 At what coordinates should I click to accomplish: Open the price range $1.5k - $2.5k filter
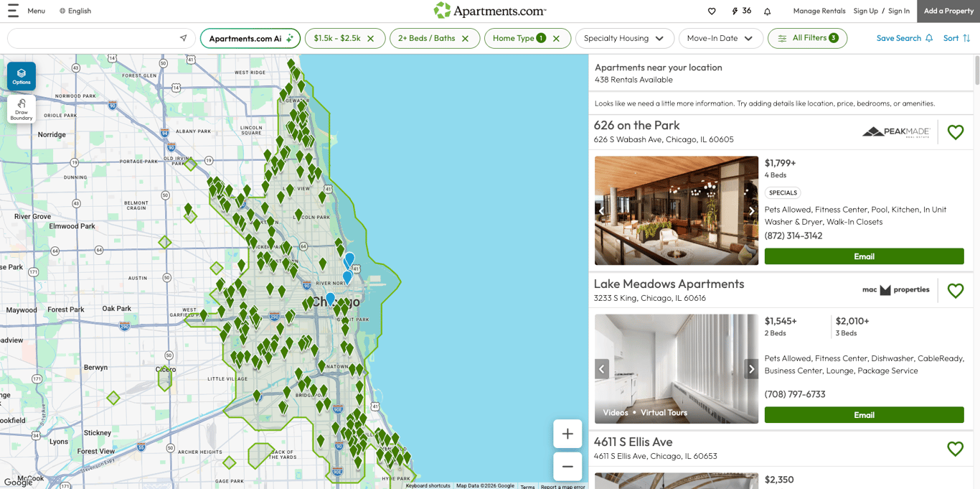point(336,39)
